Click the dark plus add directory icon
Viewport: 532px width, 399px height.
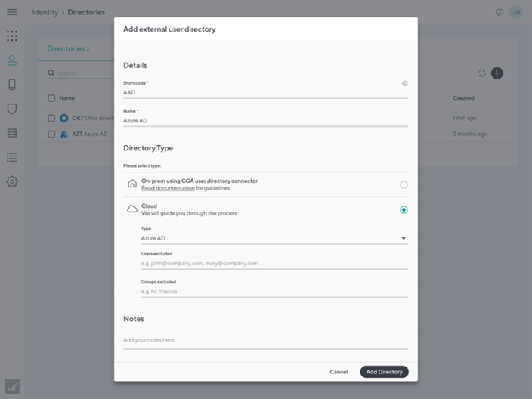497,73
